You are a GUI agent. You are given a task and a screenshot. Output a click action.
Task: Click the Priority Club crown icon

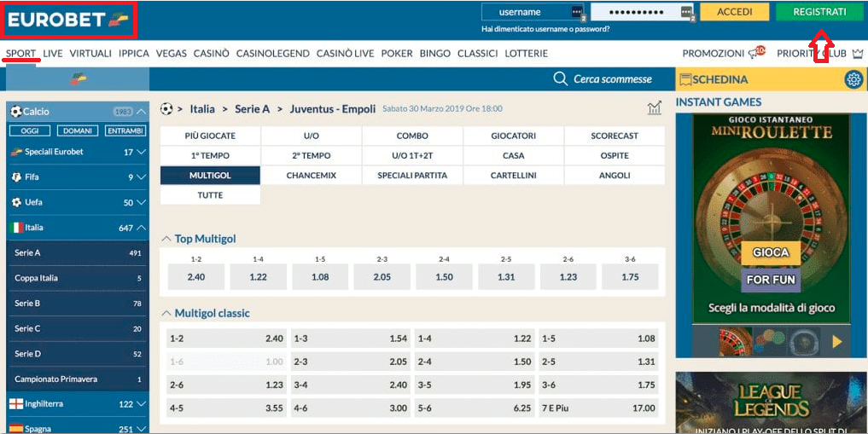(858, 54)
